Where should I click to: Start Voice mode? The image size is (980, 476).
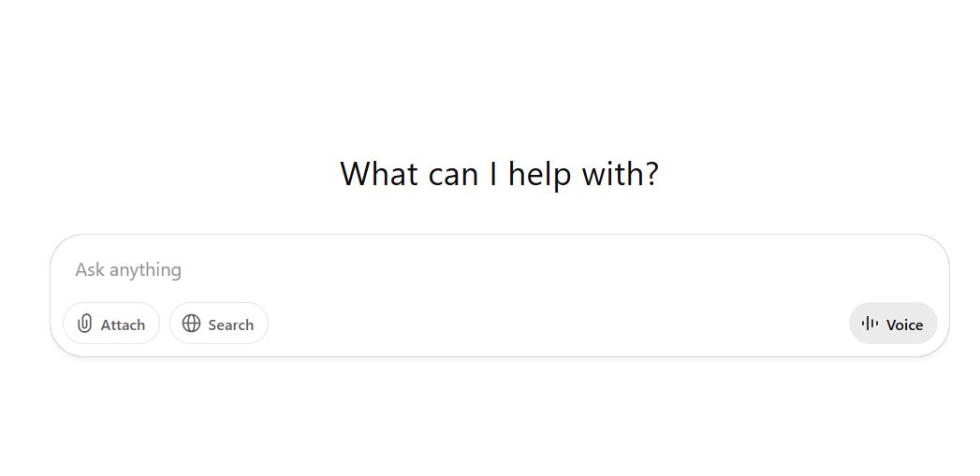pos(892,324)
